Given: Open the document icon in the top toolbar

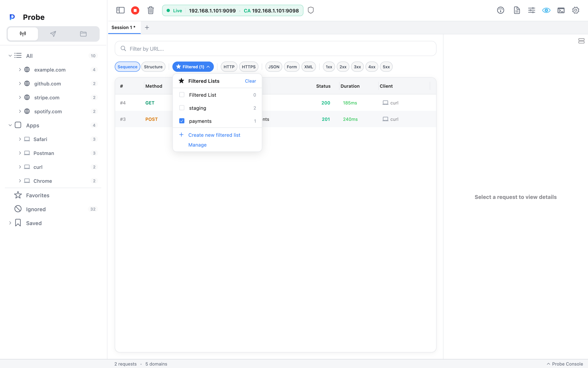Looking at the screenshot, I should 517,10.
